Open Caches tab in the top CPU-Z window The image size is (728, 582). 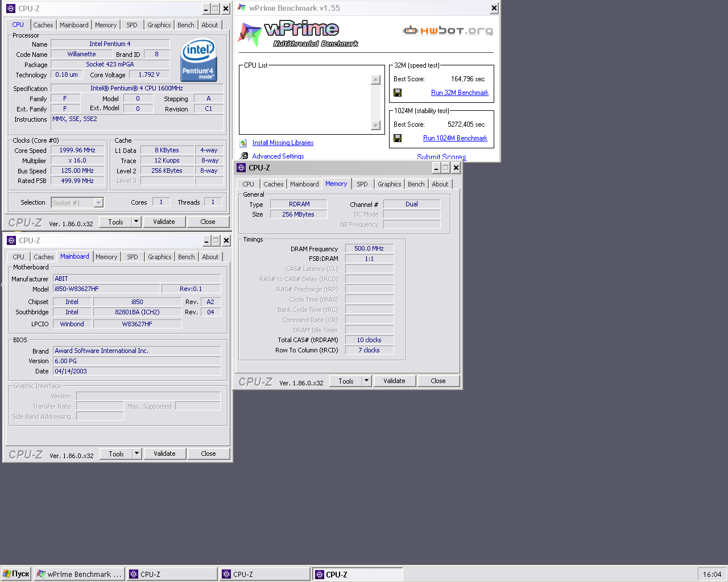[43, 25]
